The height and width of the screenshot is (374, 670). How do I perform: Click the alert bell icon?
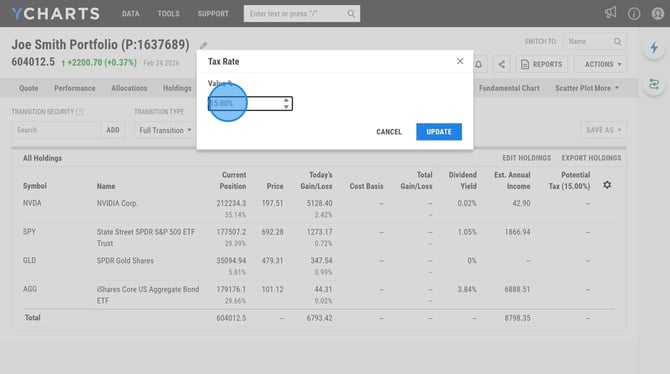coord(479,65)
